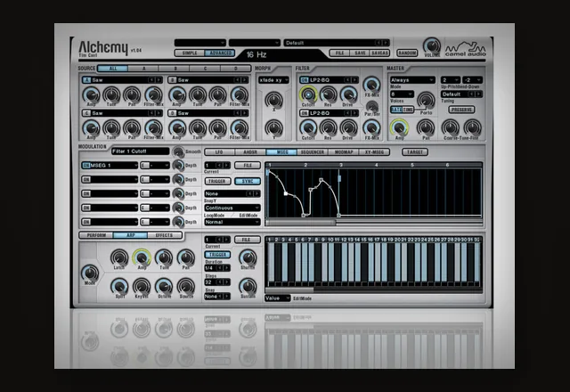Toggle source C on/off button
Image resolution: width=570 pixels, height=392 pixels.
pos(86,113)
